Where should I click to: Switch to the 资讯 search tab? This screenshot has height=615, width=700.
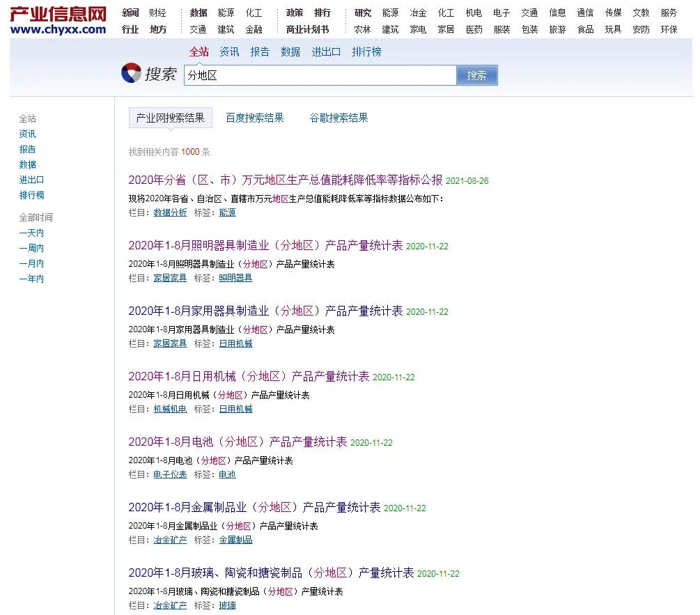tap(229, 52)
